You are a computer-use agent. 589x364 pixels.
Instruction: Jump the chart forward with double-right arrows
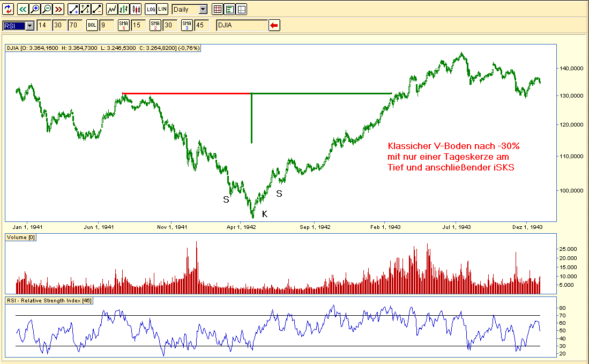tap(58, 9)
